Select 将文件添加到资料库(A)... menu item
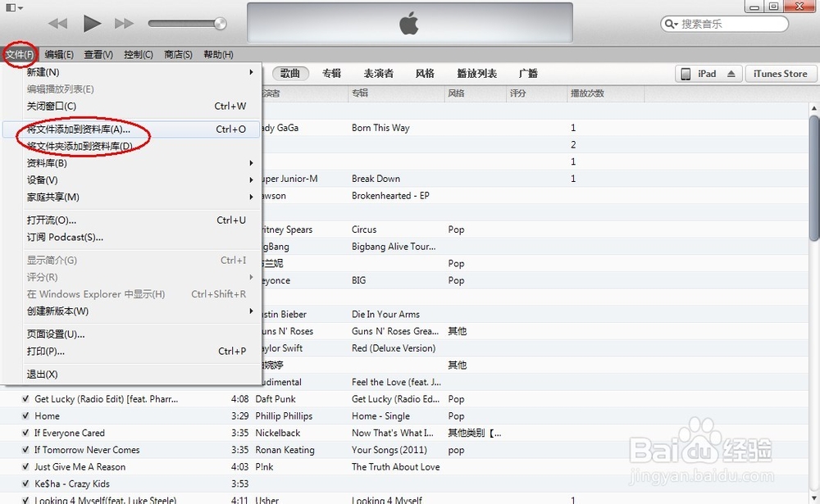Screen dimensions: 820x504 point(130,129)
